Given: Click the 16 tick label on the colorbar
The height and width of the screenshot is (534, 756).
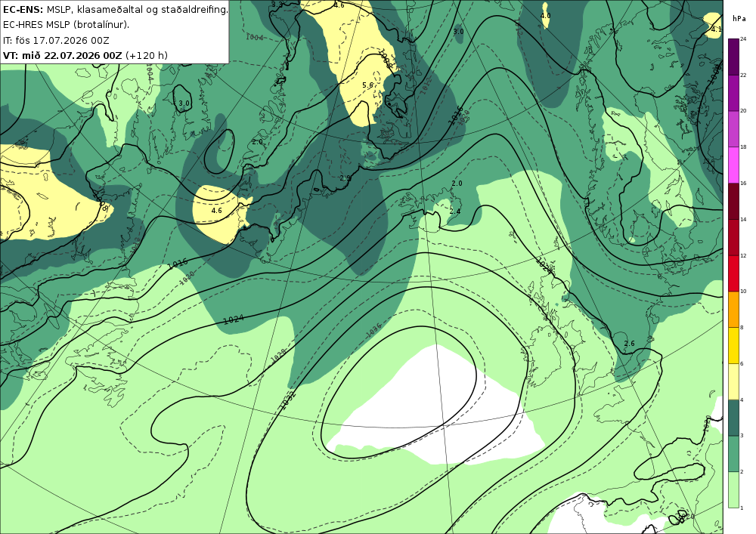Looking at the screenshot, I should (743, 184).
